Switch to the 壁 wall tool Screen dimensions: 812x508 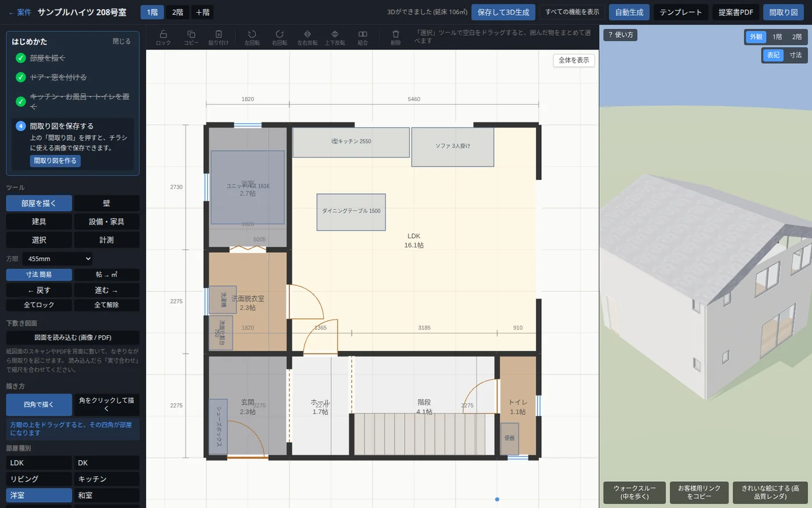pos(107,203)
